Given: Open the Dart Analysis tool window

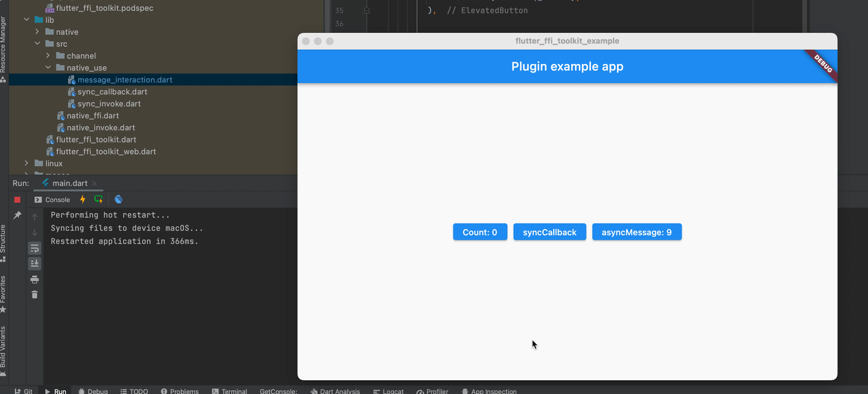Looking at the screenshot, I should pos(335,391).
